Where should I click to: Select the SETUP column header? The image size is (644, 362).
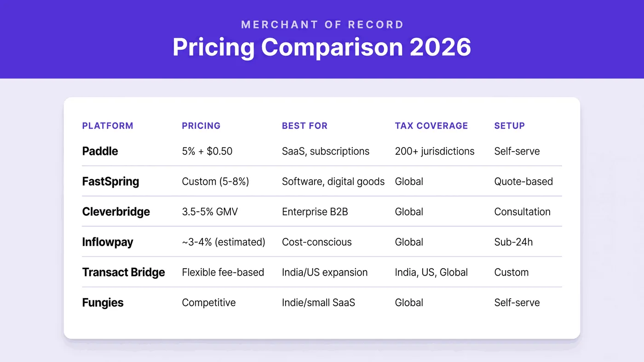(509, 126)
